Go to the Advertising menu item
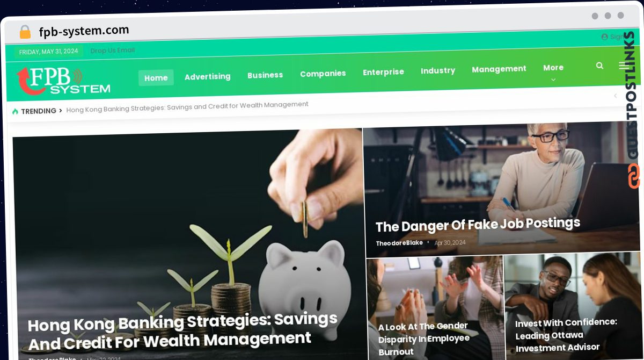 (208, 76)
